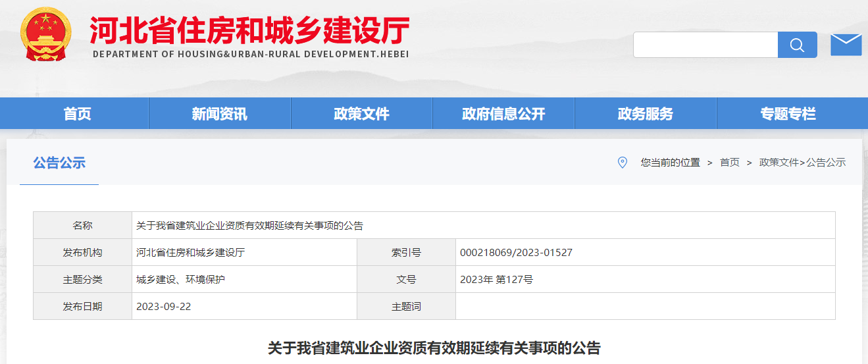The height and width of the screenshot is (364, 868).
Task: Click the 政策文件 breadcrumb link
Action: tap(779, 163)
